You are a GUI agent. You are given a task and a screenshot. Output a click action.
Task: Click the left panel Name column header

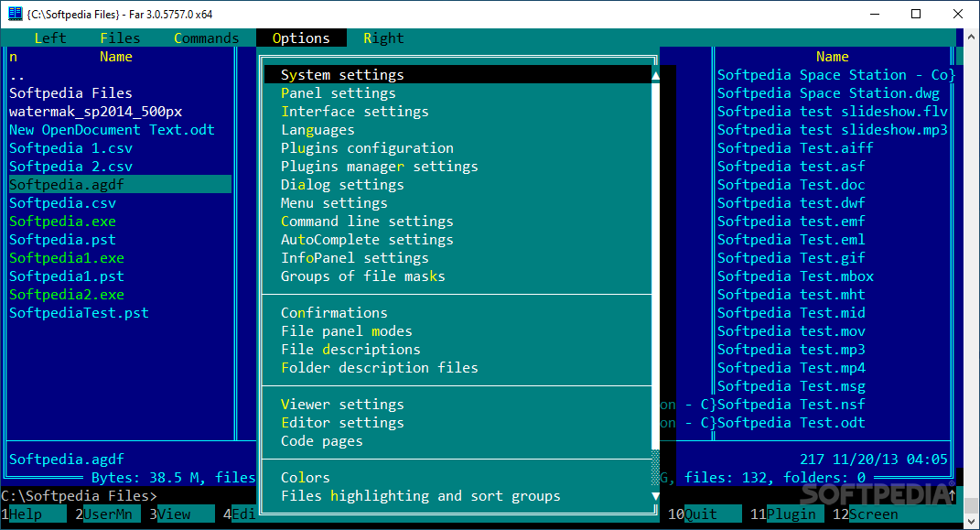tap(116, 57)
